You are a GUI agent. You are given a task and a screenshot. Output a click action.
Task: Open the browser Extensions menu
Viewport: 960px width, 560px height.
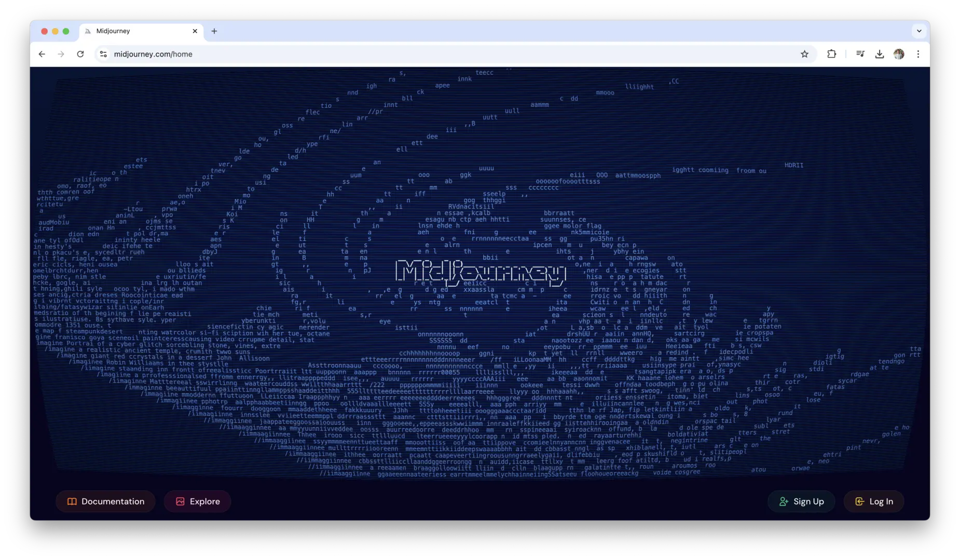[831, 54]
